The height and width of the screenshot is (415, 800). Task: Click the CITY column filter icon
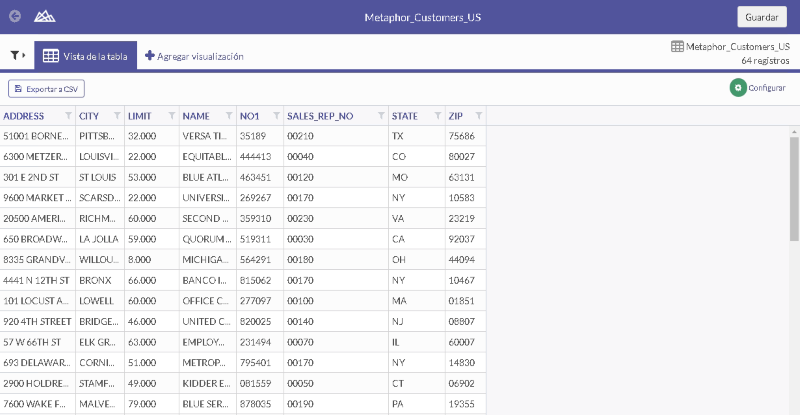click(x=118, y=116)
